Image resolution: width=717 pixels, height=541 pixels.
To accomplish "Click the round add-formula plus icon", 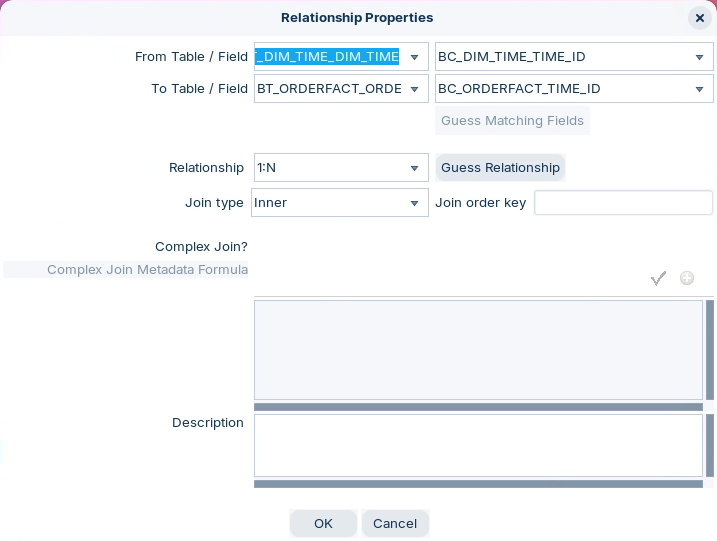I will (687, 278).
